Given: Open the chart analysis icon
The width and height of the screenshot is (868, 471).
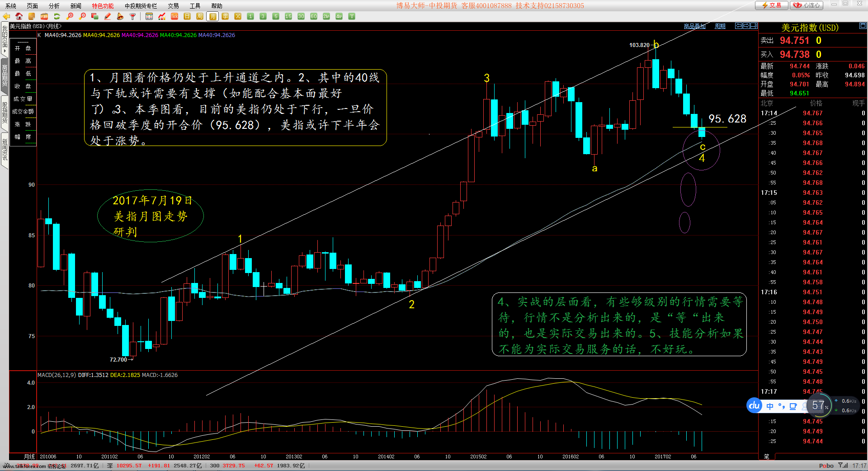Looking at the screenshot, I should [x=162, y=16].
